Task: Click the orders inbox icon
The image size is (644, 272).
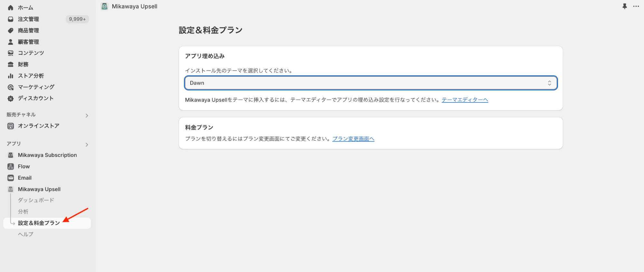Action: 11,19
